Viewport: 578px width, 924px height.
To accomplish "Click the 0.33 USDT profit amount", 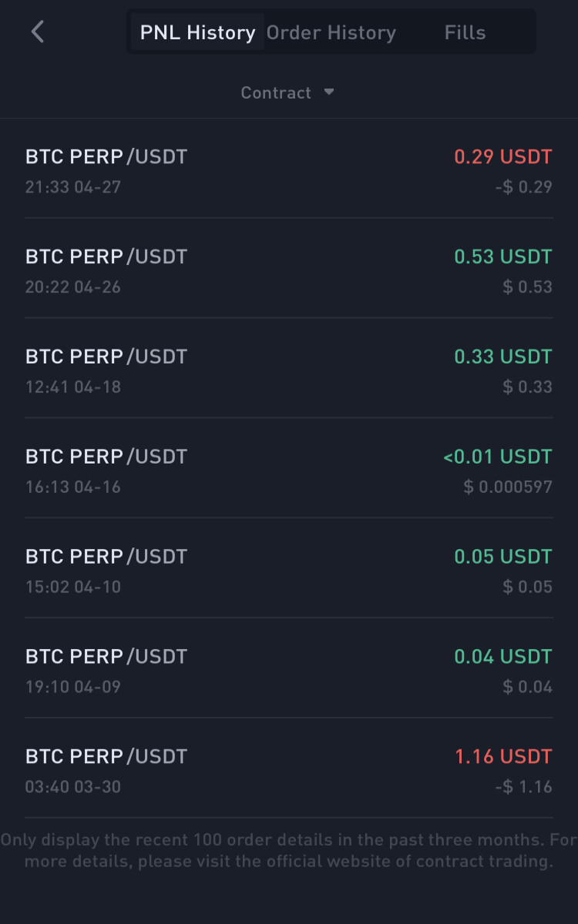I will coord(503,357).
